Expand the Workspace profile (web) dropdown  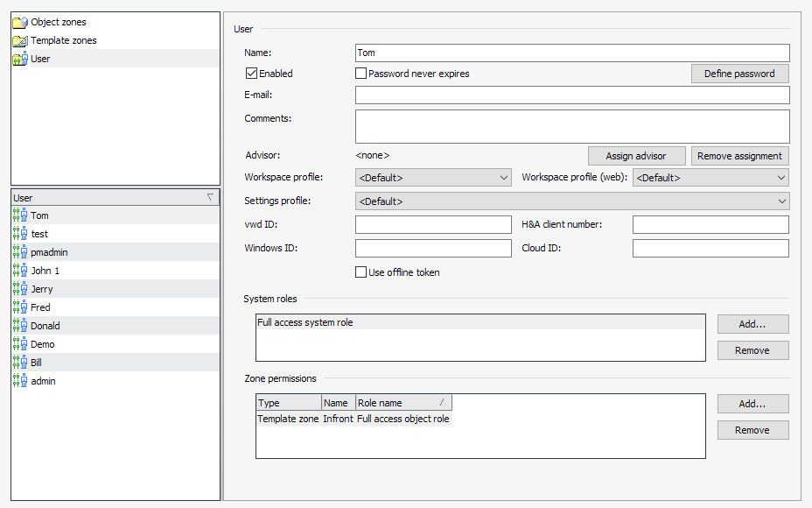710,178
